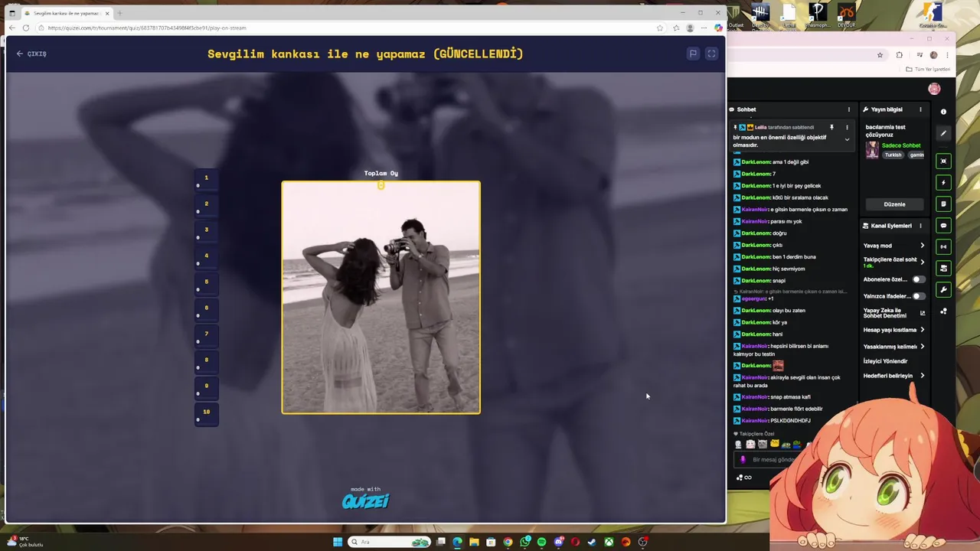The height and width of the screenshot is (551, 980).
Task: Click the taskbar search box Ara
Action: tap(390, 542)
